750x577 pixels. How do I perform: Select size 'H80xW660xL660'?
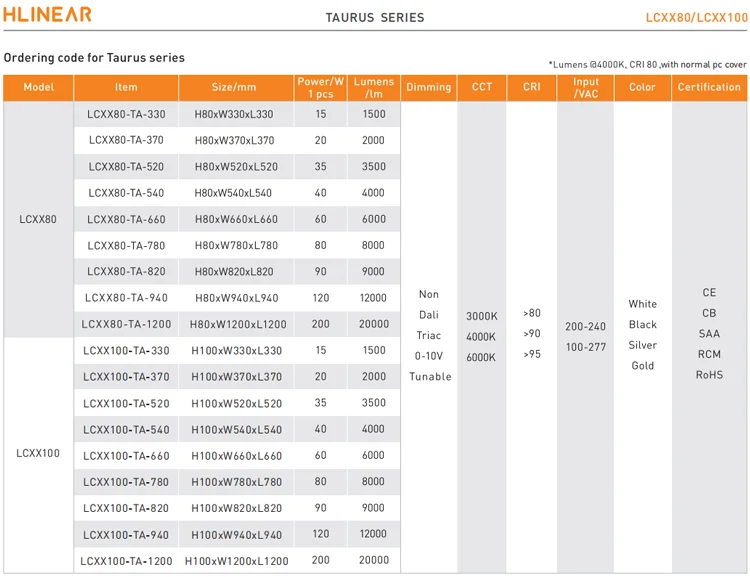click(x=236, y=219)
